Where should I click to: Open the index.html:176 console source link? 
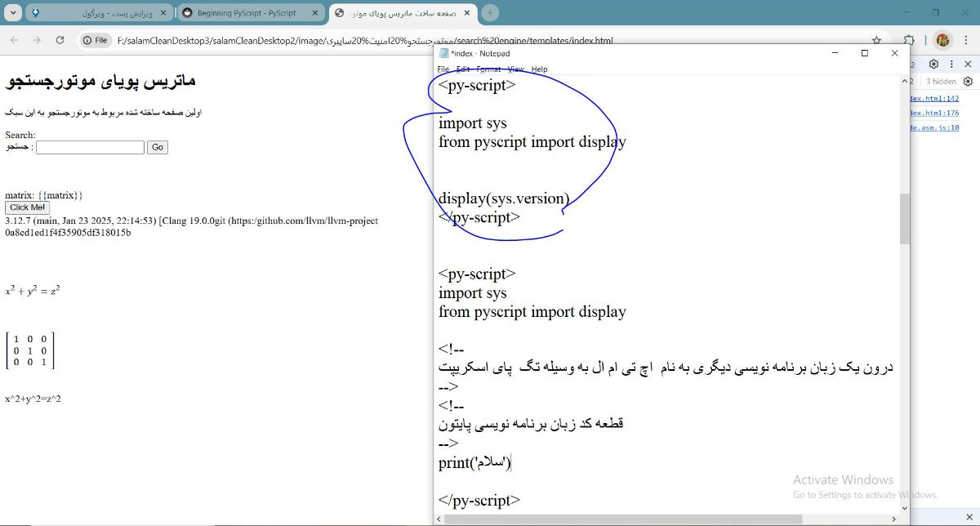933,113
